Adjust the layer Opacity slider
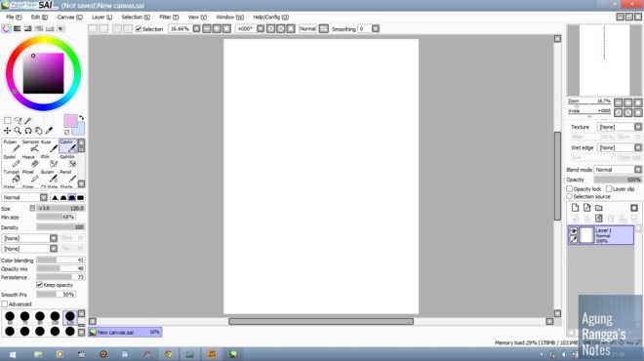This screenshot has height=361, width=644. (x=618, y=180)
